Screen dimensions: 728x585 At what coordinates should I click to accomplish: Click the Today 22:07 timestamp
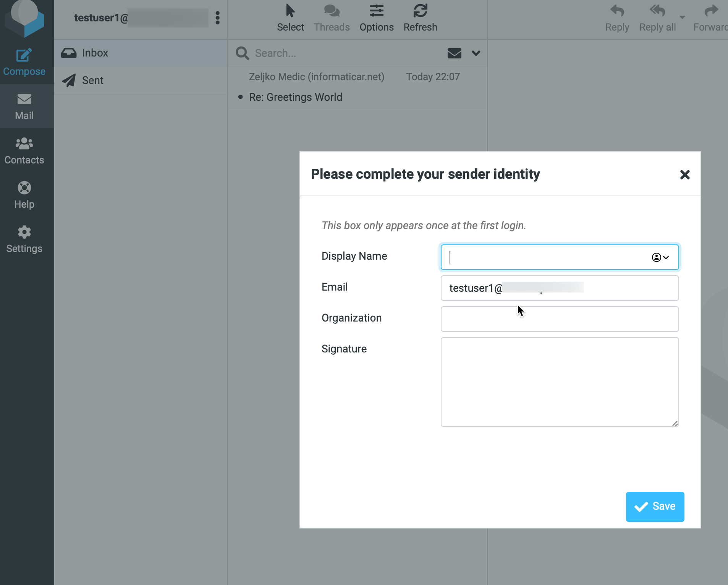432,77
